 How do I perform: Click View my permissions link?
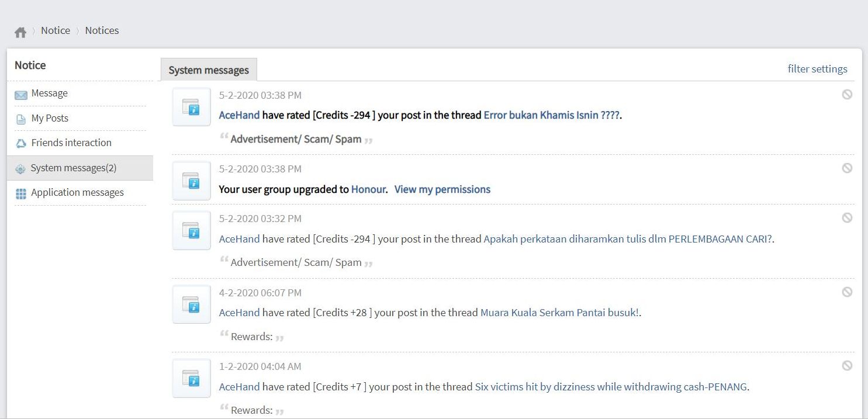click(x=442, y=189)
